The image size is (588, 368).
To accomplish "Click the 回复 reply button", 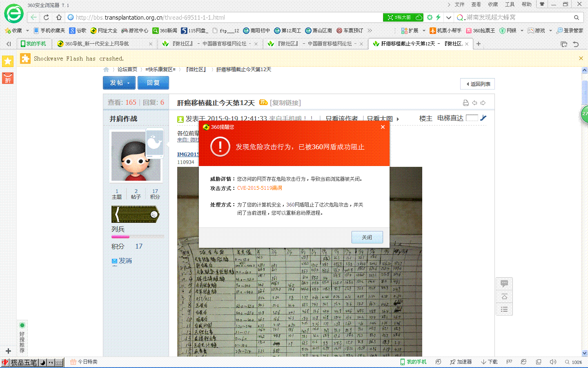I will coord(153,83).
